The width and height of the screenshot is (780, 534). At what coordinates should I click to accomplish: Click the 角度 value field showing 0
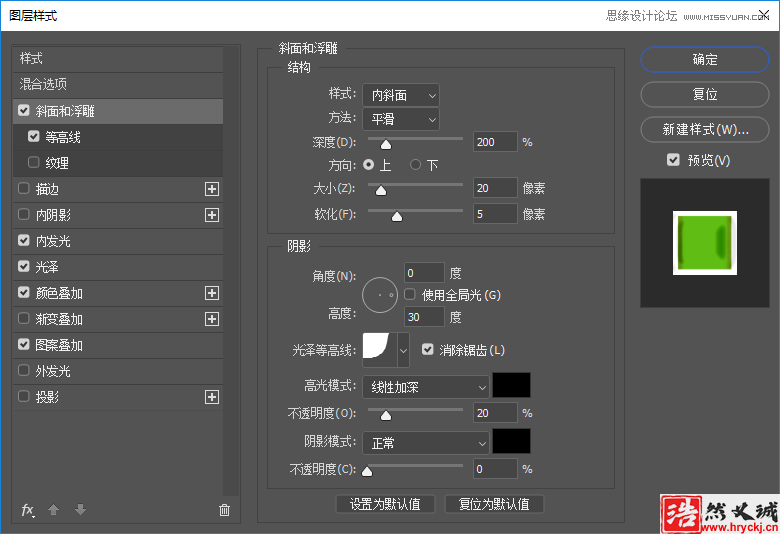click(x=424, y=273)
